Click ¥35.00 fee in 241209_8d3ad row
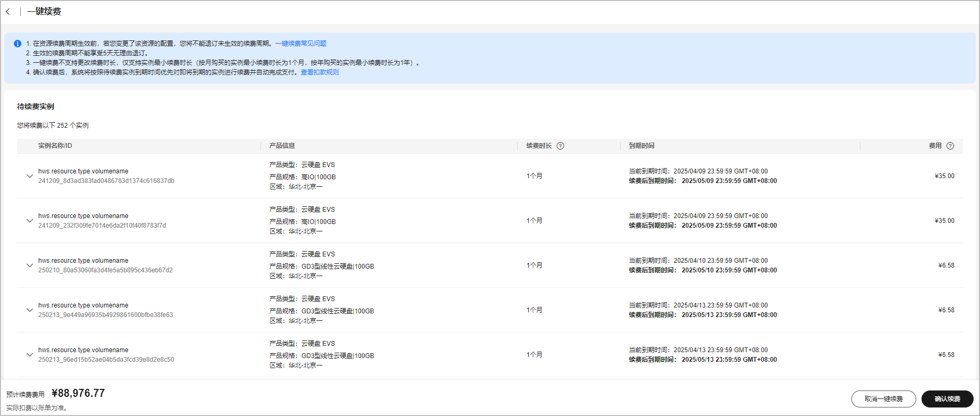This screenshot has height=416, width=980. click(x=944, y=176)
